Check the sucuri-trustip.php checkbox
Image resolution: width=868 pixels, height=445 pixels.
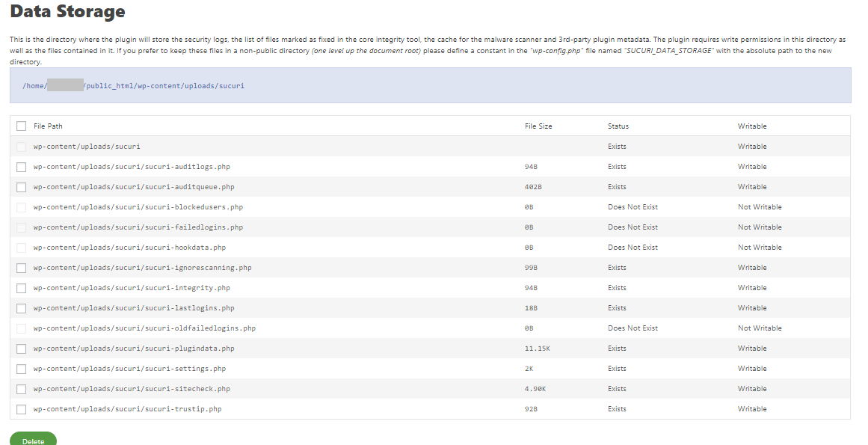tap(21, 409)
